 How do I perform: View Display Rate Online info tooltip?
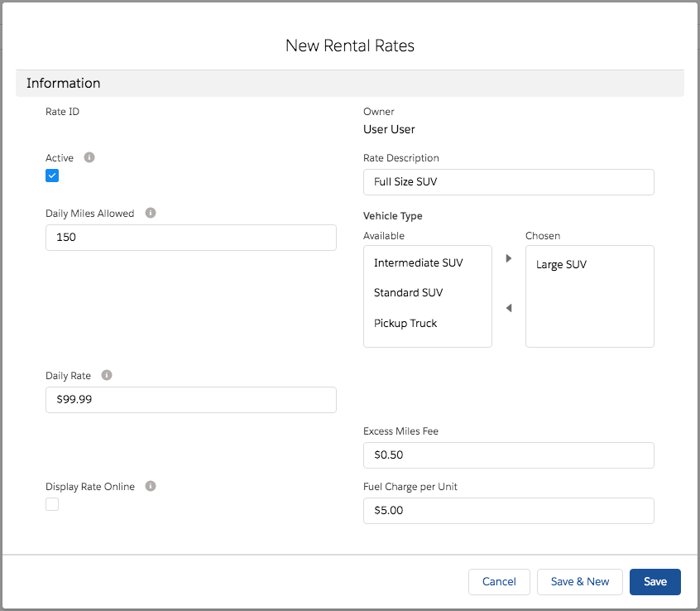coord(151,486)
